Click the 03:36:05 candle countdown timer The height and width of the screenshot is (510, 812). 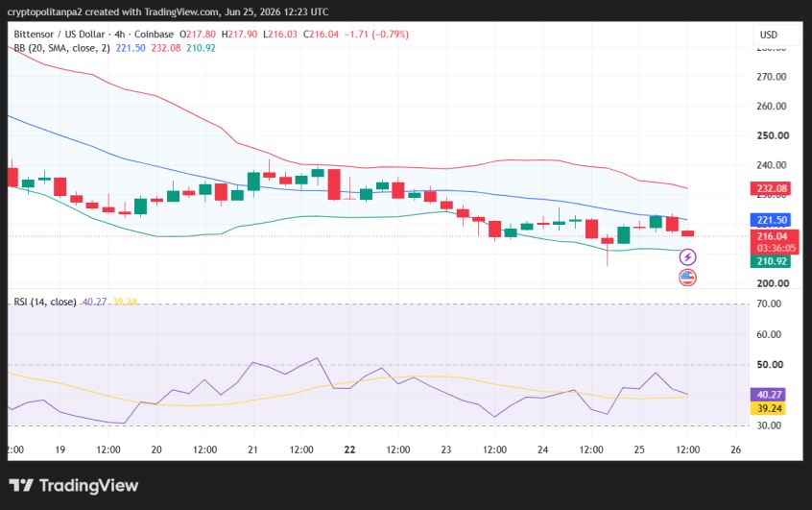pyautogui.click(x=776, y=248)
